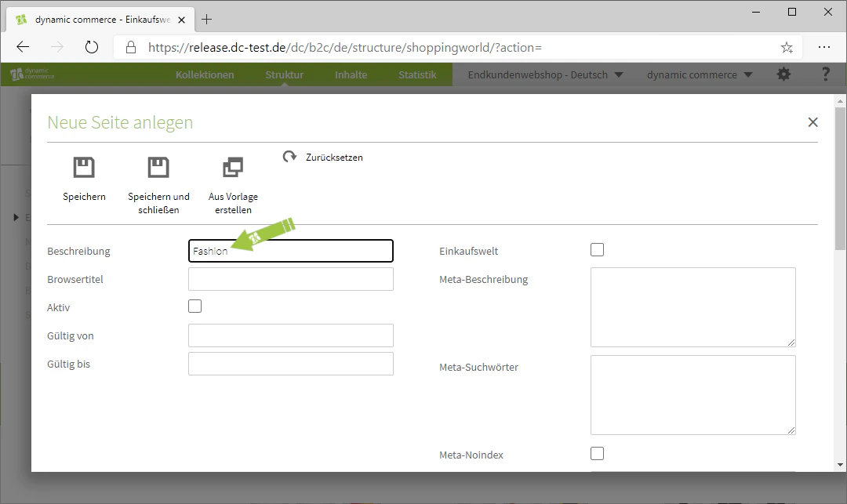Focus the Beschreibung input field
The height and width of the screenshot is (504, 847).
coord(291,251)
